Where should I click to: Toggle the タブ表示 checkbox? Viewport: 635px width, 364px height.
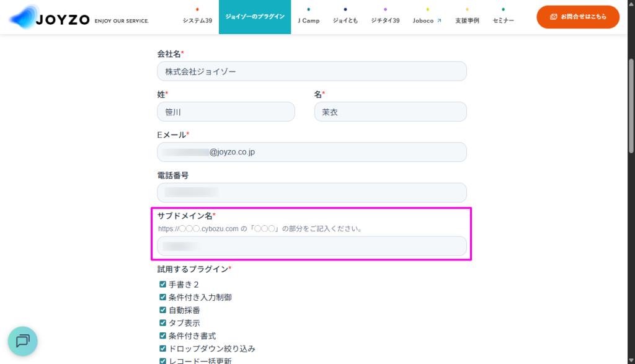click(x=162, y=322)
